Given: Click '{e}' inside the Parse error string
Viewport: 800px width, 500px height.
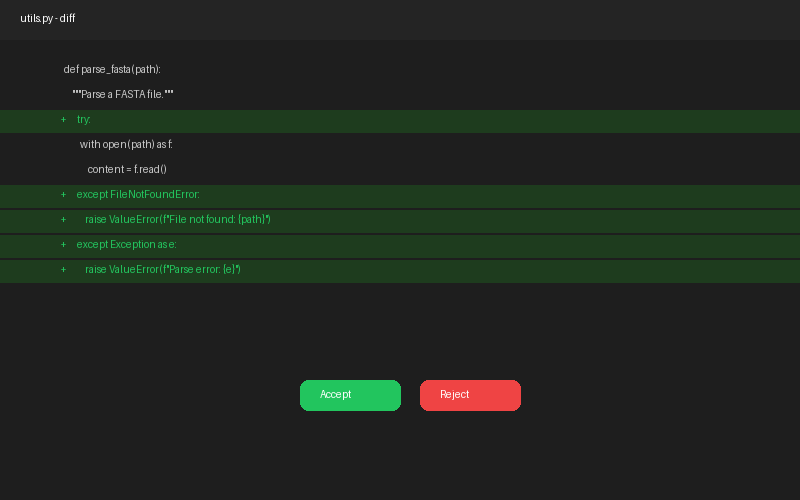Looking at the screenshot, I should (229, 270).
